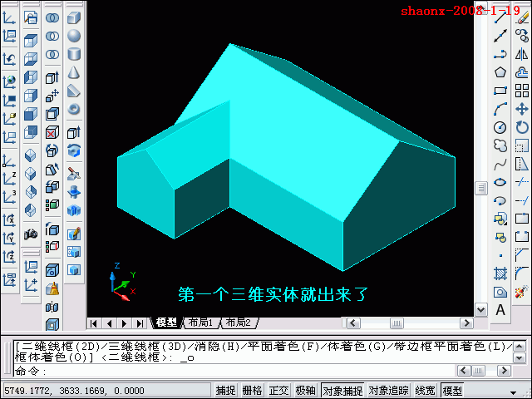Click the 线宽 lineweight status button
Image resolution: width=532 pixels, height=399 pixels.
(425, 390)
